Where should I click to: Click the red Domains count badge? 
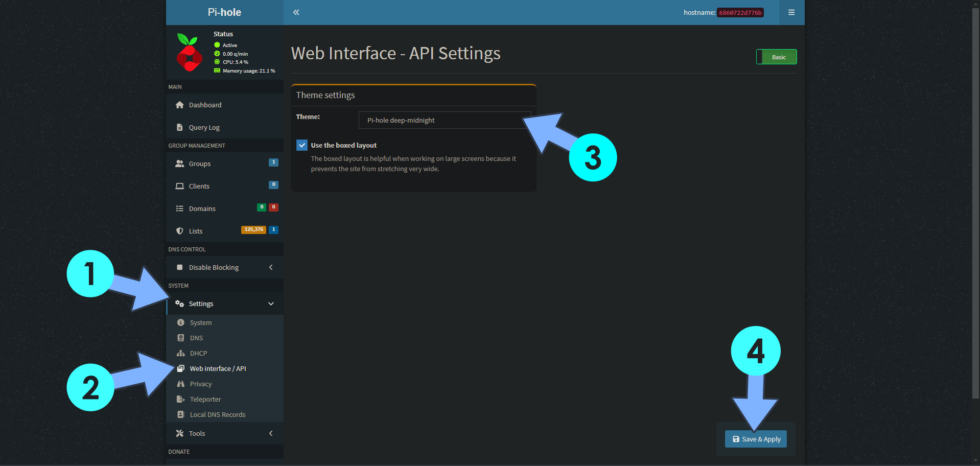(x=274, y=207)
